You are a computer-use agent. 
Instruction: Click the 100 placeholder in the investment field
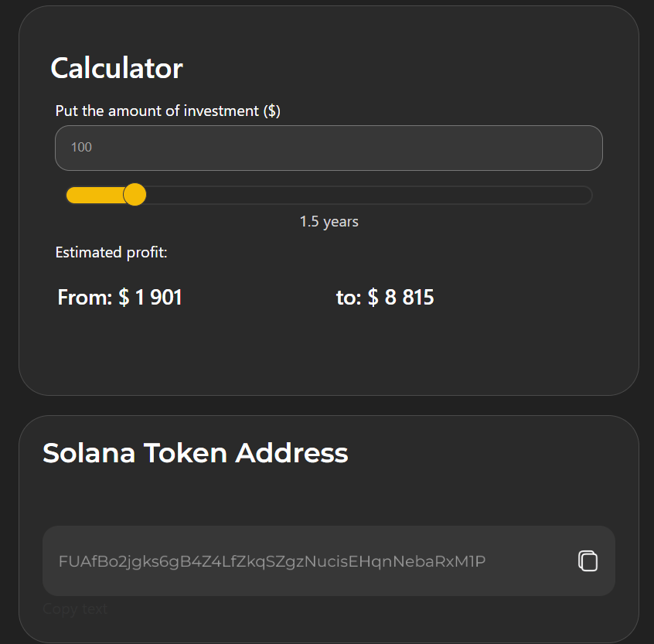81,147
